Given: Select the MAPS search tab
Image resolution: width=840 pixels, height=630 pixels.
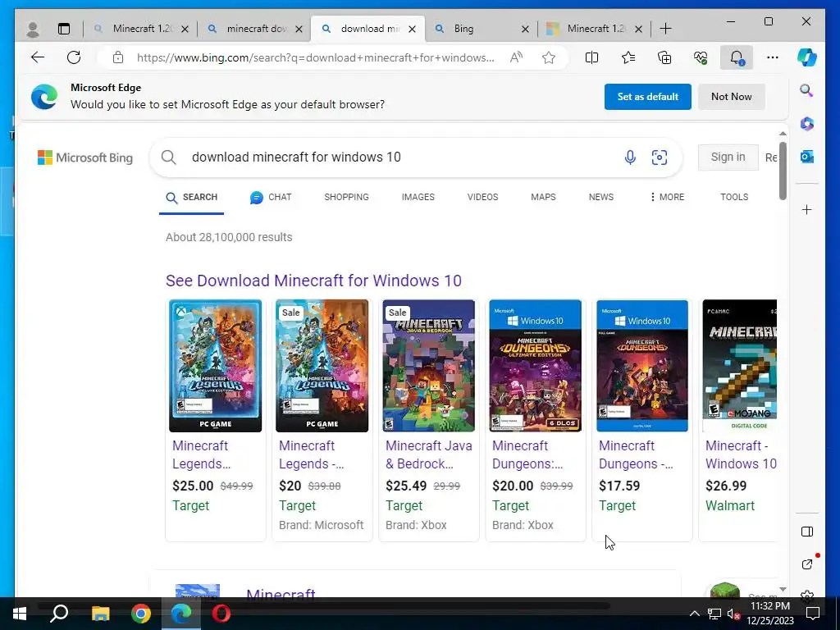Looking at the screenshot, I should click(x=543, y=197).
